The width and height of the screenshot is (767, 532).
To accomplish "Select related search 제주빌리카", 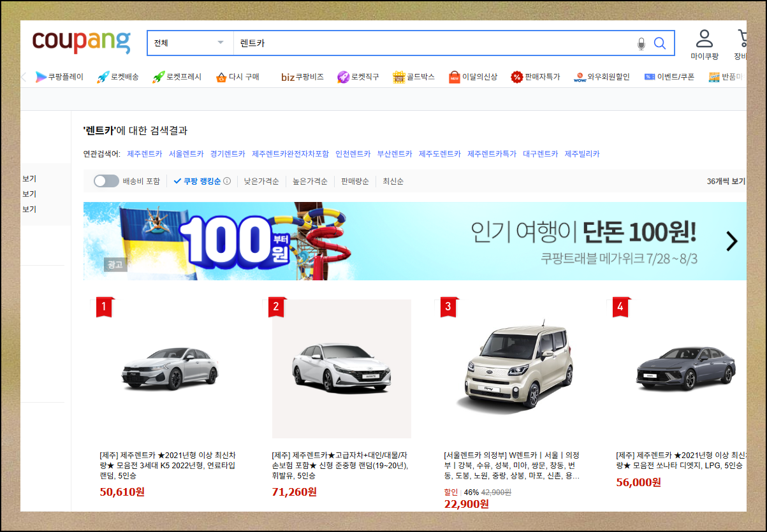I will pyautogui.click(x=582, y=154).
